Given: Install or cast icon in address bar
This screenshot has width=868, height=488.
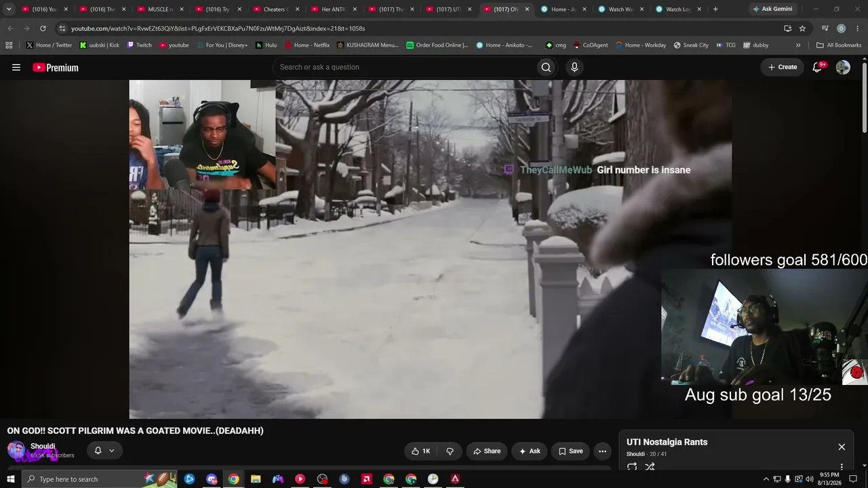Looking at the screenshot, I should 787,28.
